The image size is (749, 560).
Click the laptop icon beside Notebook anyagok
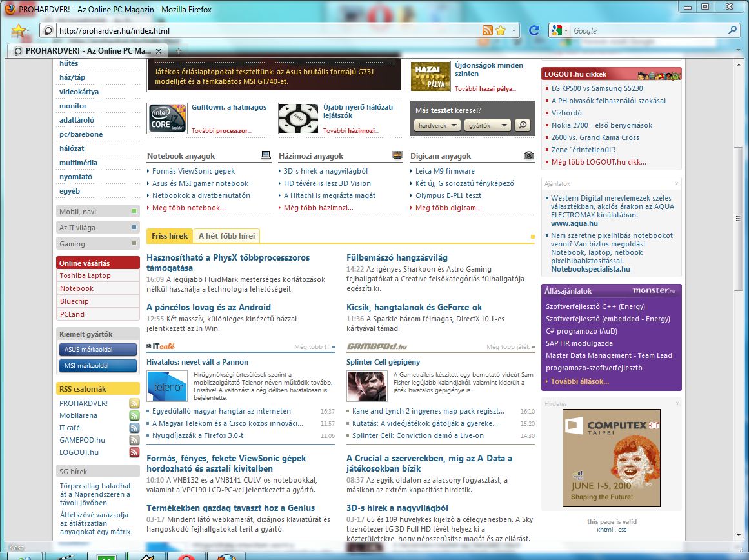point(266,155)
